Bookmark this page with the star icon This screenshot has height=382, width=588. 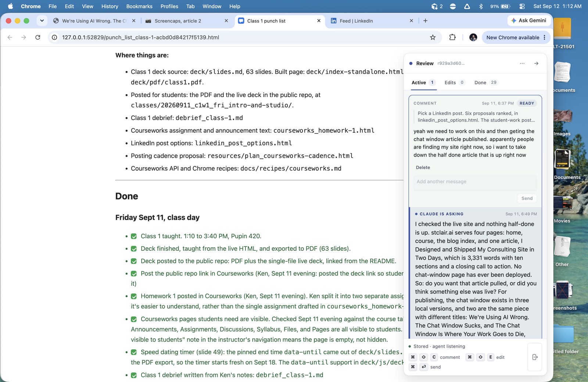click(x=433, y=37)
